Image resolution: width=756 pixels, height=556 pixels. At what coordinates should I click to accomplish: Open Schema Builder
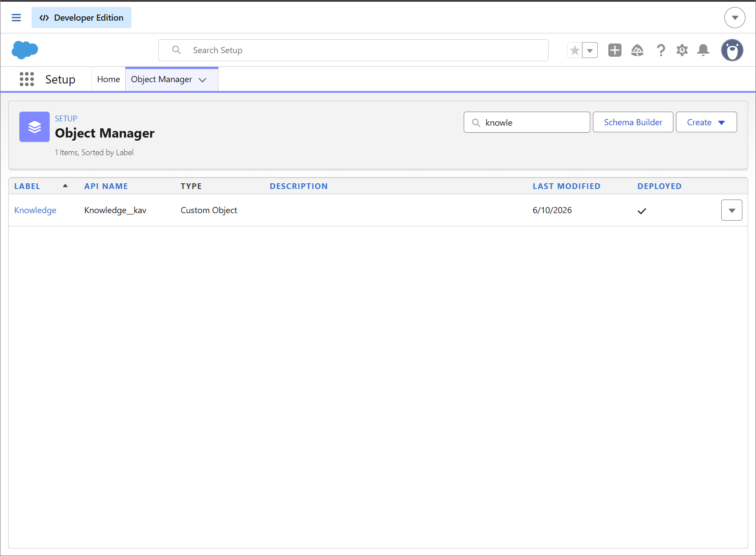pos(633,122)
